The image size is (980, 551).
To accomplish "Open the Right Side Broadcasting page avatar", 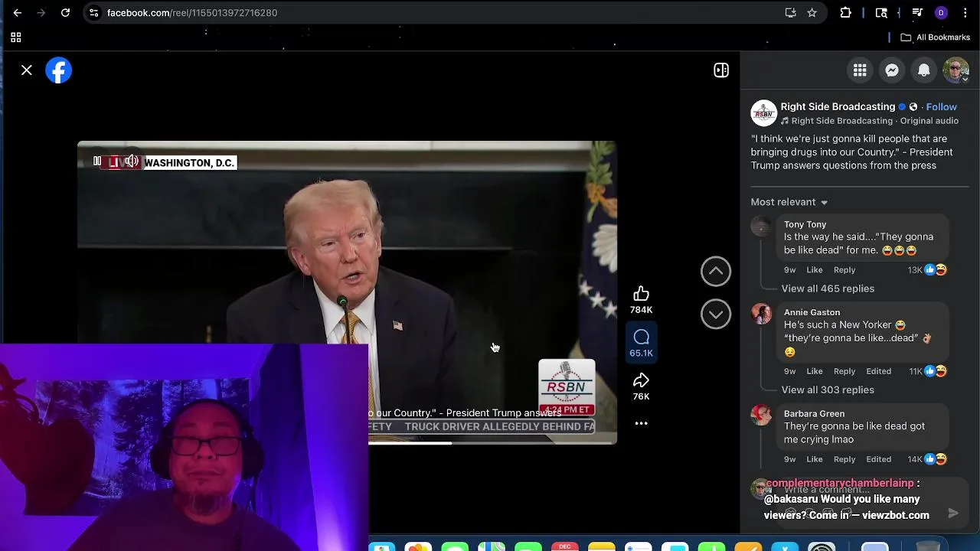I will click(x=763, y=113).
